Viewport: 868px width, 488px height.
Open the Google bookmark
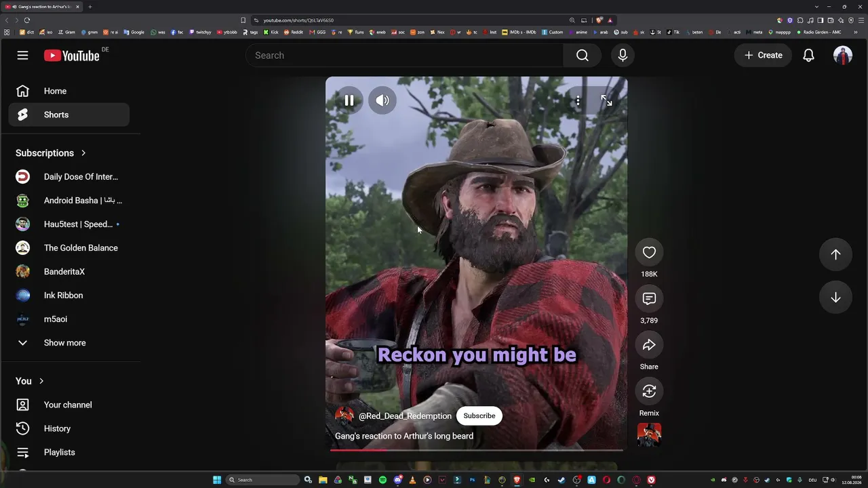pos(134,32)
